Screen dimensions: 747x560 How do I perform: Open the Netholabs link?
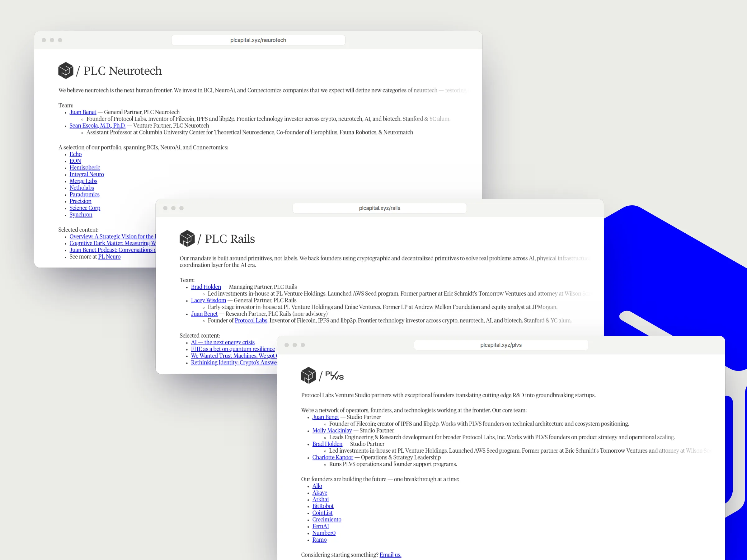click(82, 188)
